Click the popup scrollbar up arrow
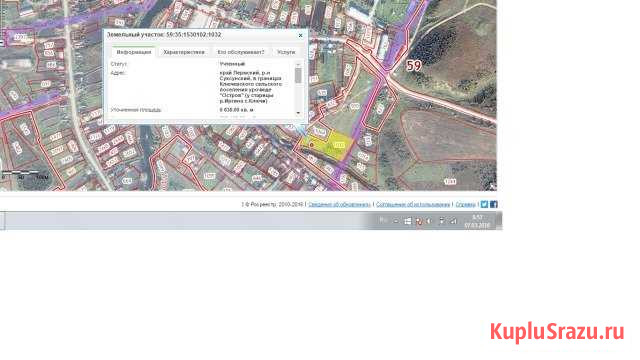This screenshot has height=360, width=640. 298,64
